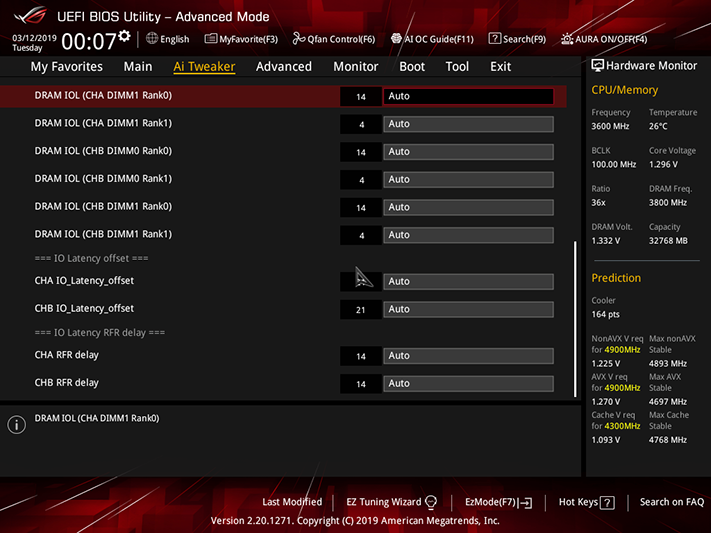Click the Search on FAQ link

[x=672, y=502]
